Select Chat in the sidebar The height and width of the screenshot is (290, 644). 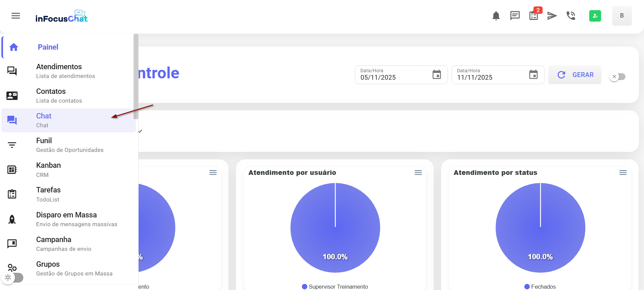coord(68,120)
